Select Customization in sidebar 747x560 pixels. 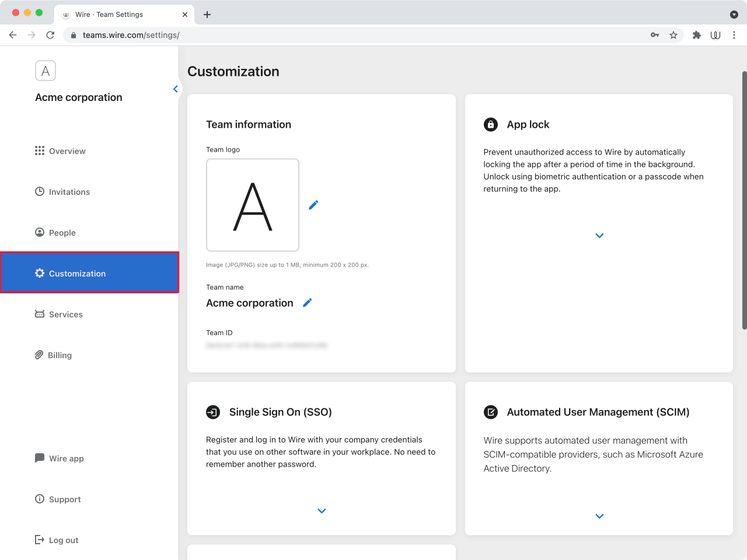(89, 272)
